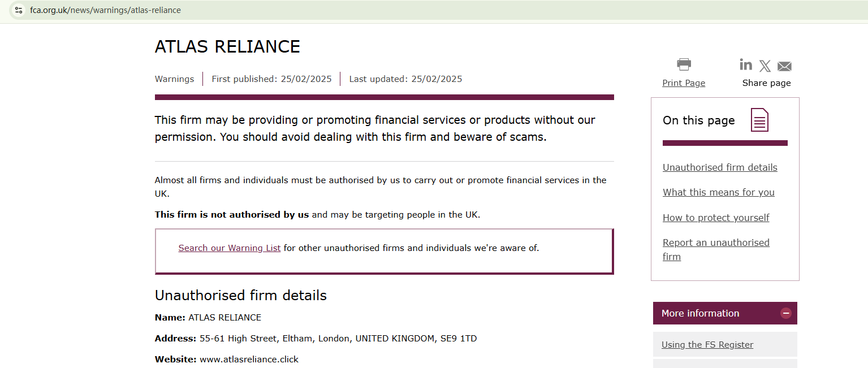This screenshot has height=368, width=868.
Task: Collapse More information with minus icon
Action: pyautogui.click(x=785, y=313)
